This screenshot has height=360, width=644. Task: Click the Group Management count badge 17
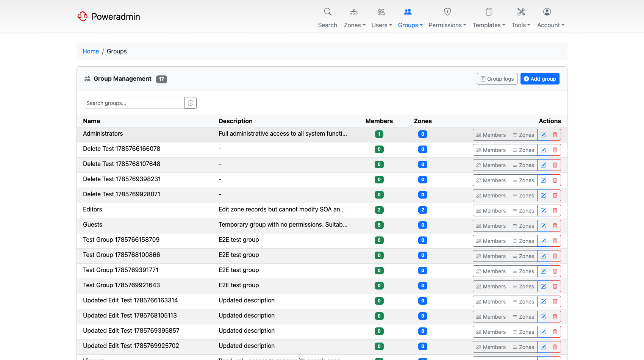pos(161,79)
